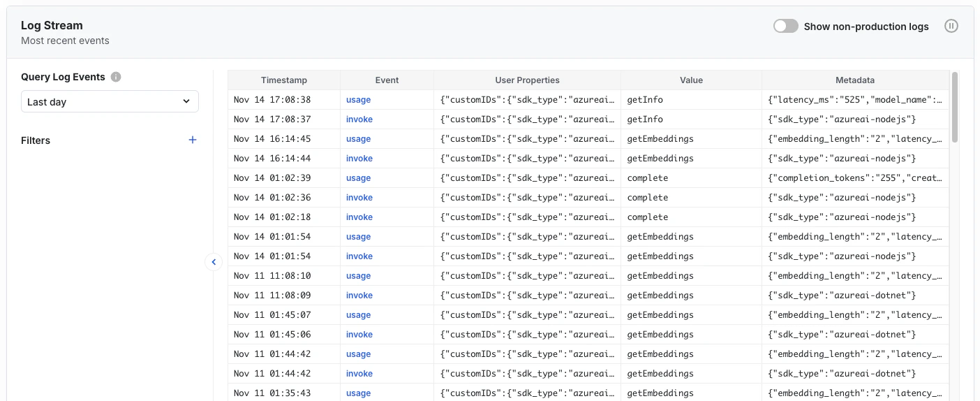
Task: Click the Event column header
Action: pyautogui.click(x=387, y=80)
